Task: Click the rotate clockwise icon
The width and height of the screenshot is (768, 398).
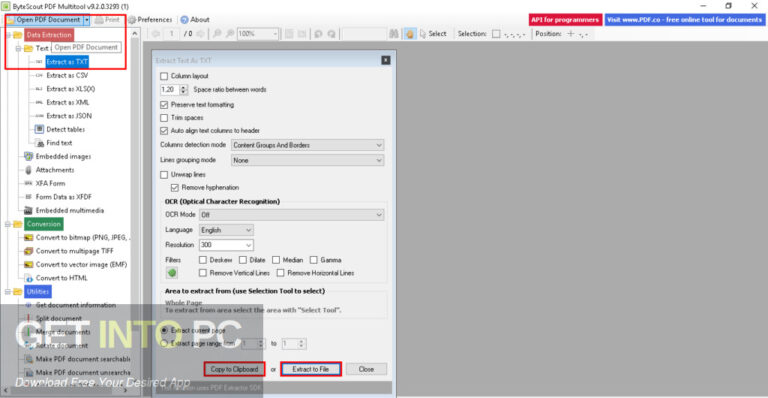Action: point(332,34)
